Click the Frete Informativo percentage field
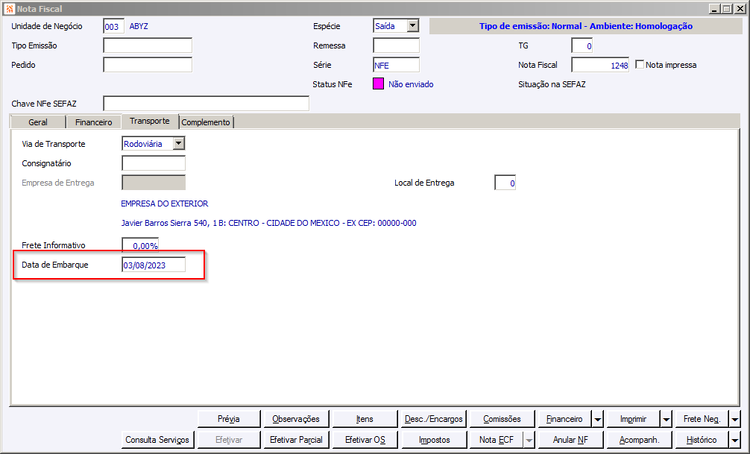Screen dimensions: 750x454 140,244
